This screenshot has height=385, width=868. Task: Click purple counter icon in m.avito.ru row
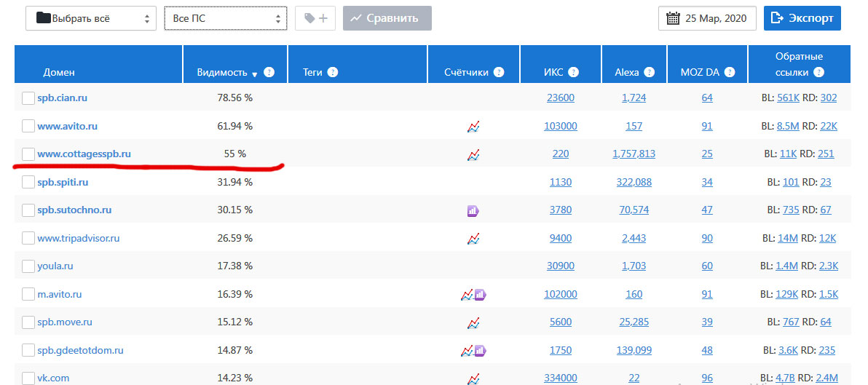480,295
